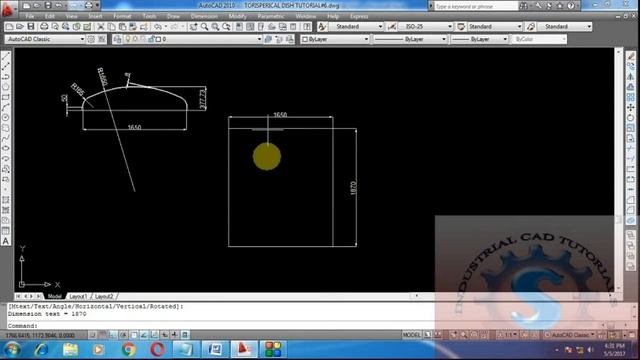Click the Open file icon in Standard toolbar
640x360 pixels.
point(20,27)
